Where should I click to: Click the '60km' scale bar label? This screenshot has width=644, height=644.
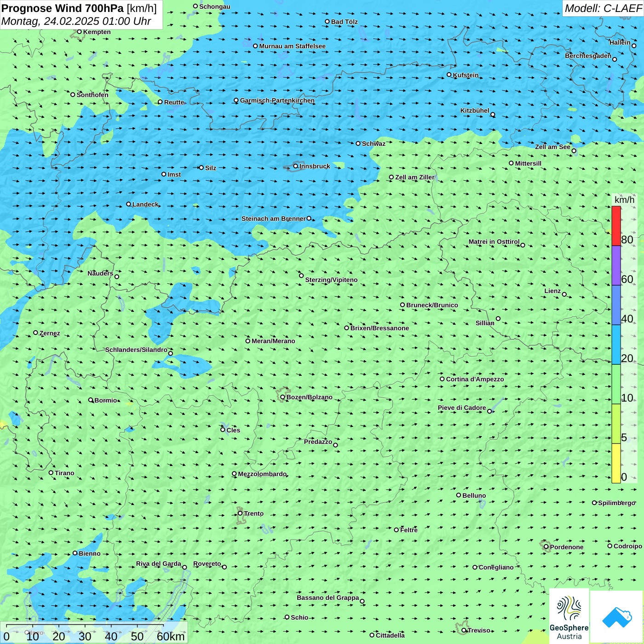171,636
